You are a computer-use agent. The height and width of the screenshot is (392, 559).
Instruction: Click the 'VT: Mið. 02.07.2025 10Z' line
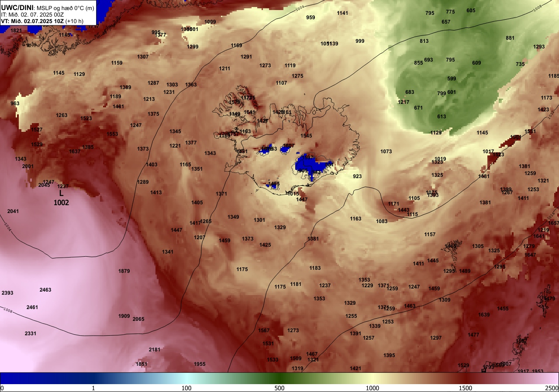32,21
